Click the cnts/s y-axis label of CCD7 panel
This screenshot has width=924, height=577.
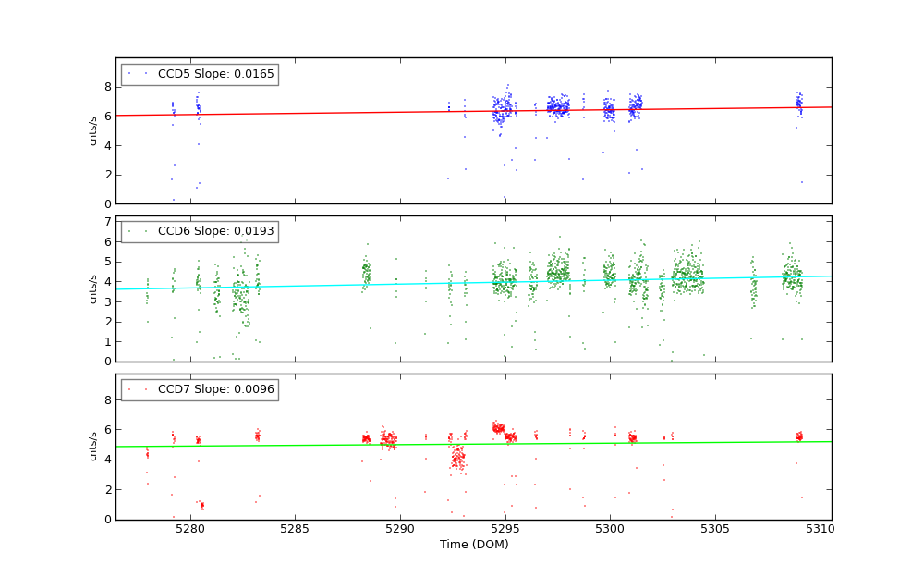pyautogui.click(x=93, y=447)
